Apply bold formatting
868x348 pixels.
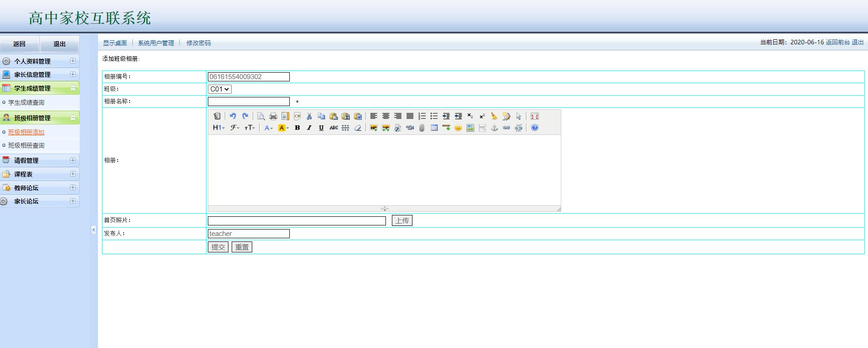pos(297,128)
